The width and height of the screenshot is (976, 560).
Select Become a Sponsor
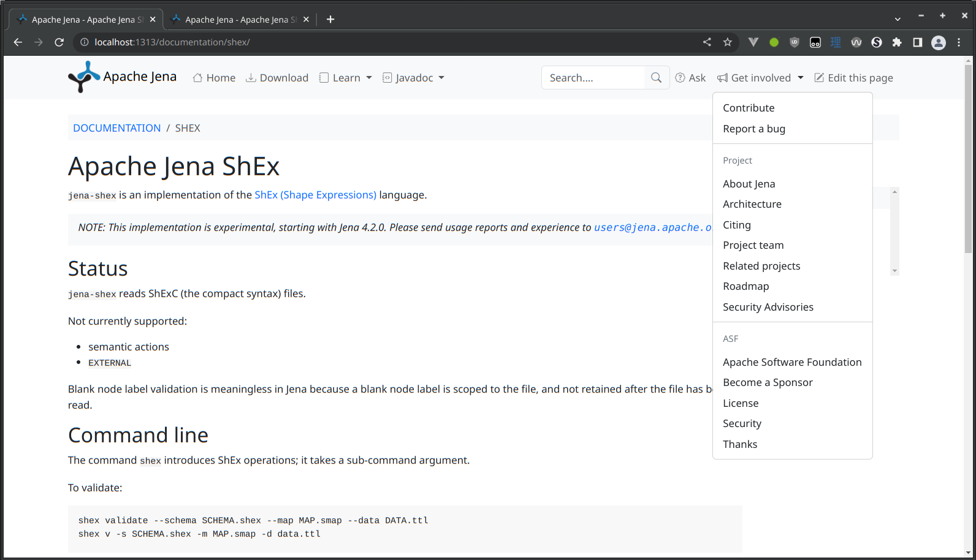point(793,382)
